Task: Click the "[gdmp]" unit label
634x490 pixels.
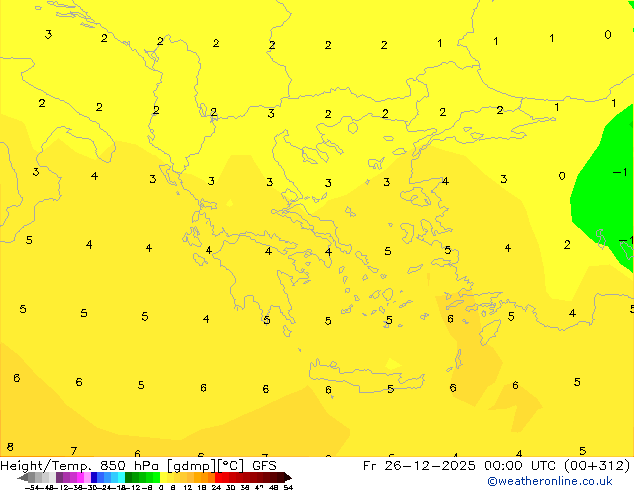Action: (192, 466)
